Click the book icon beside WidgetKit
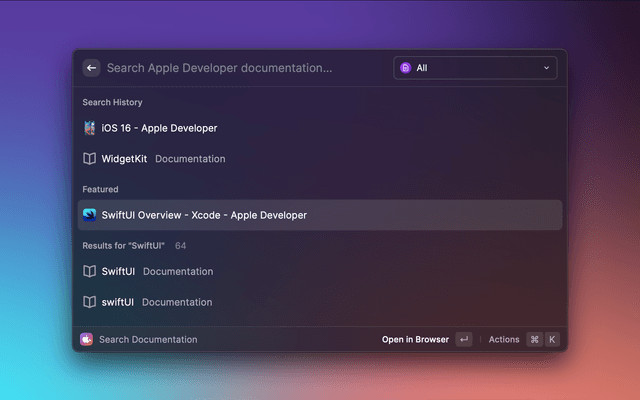Screen dimensions: 640x400 (89, 159)
